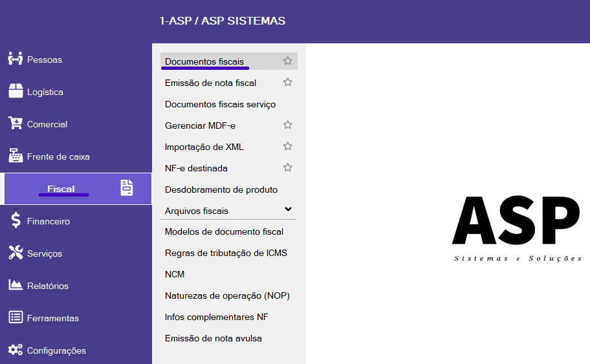Click the ASP Sistemas e Soluções logo
The height and width of the screenshot is (364, 590).
pos(516,228)
